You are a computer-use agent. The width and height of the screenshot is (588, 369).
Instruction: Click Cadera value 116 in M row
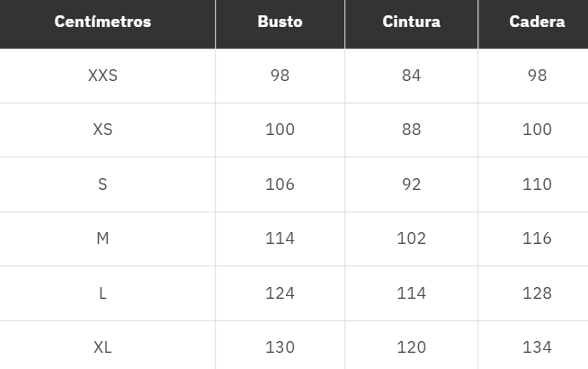click(537, 238)
